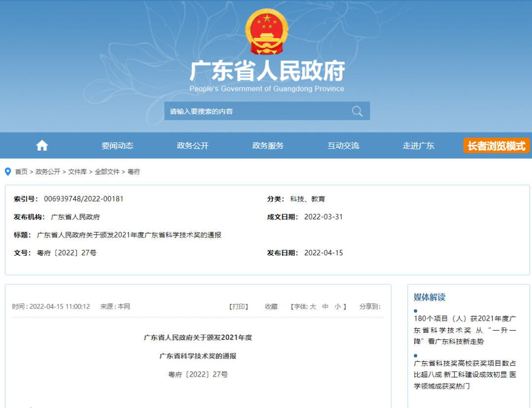
Task: Click the search input field
Action: tap(256, 111)
